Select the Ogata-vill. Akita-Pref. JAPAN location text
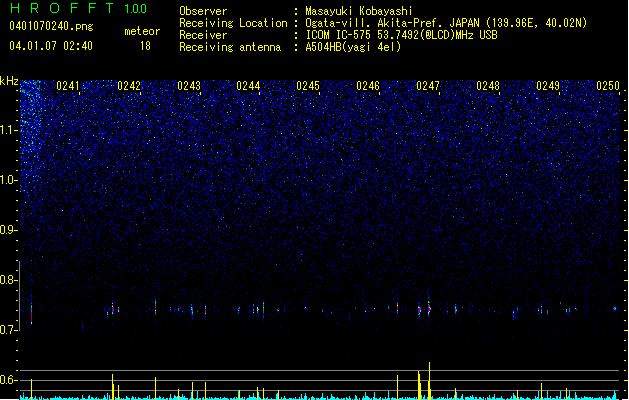 click(446, 23)
